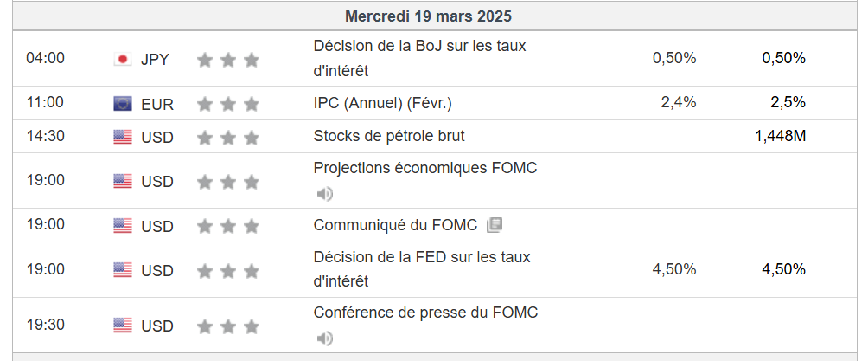Click the importance stars on the IPC (Annuel) row
Viewport: 868px width, 361px height.
click(228, 104)
